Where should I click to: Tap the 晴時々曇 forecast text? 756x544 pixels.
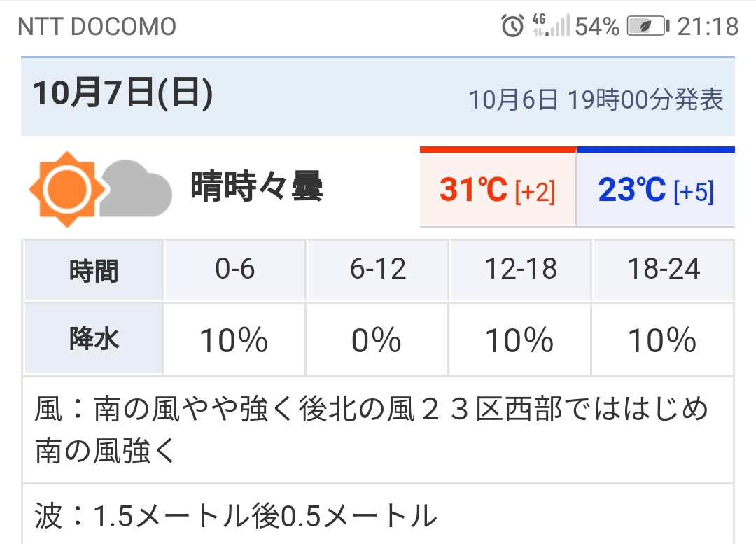pos(257,187)
